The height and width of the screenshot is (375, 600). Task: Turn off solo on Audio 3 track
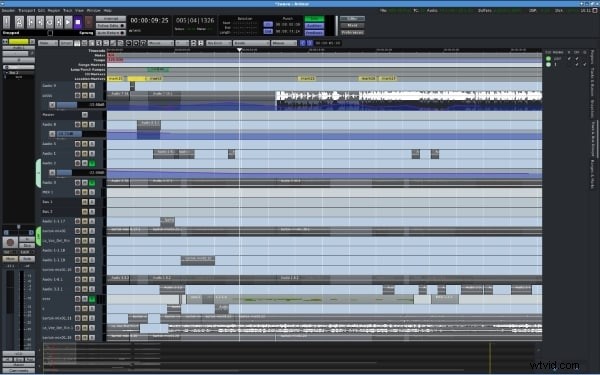pos(92,183)
